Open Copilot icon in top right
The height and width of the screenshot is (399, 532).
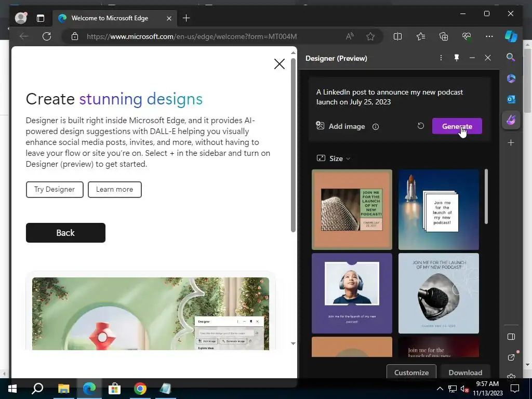[x=511, y=36]
